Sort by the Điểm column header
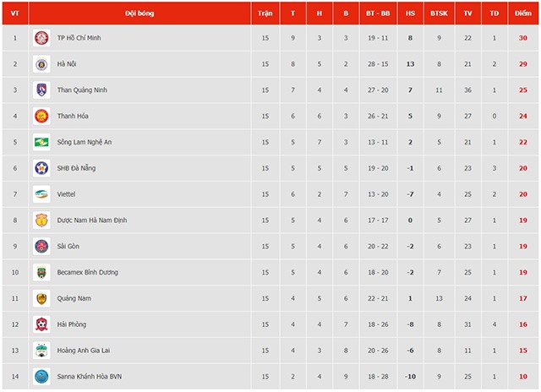 523,14
